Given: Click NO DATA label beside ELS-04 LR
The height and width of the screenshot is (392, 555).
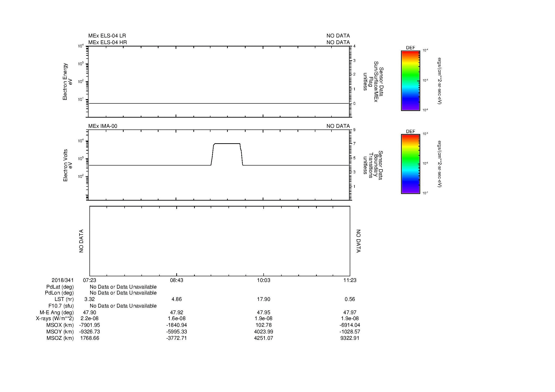Looking at the screenshot, I should pyautogui.click(x=338, y=36).
